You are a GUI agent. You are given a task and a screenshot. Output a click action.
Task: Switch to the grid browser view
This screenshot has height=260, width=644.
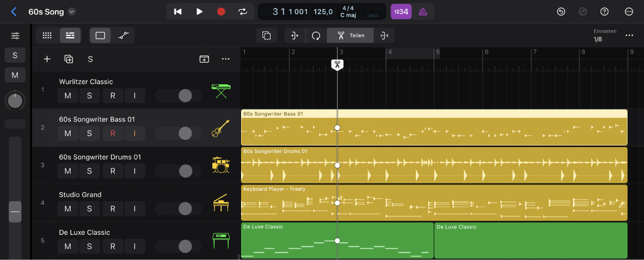pyautogui.click(x=47, y=36)
